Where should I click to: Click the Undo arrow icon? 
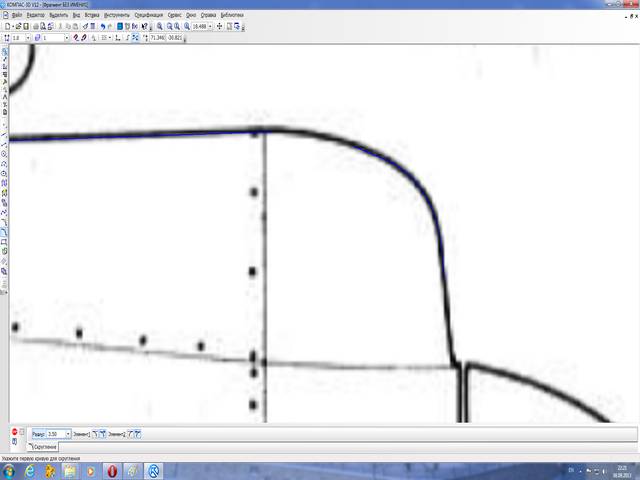tap(100, 26)
